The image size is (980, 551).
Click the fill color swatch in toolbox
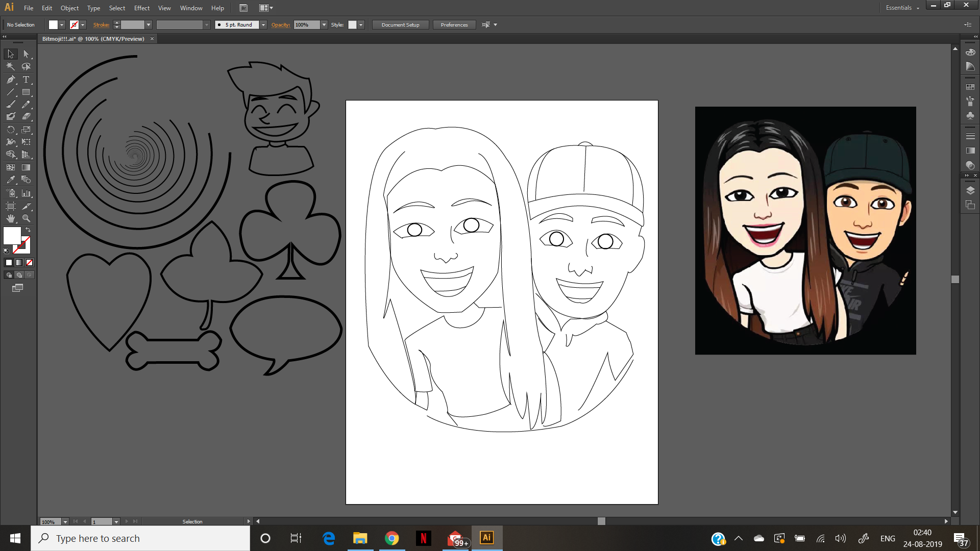(12, 235)
